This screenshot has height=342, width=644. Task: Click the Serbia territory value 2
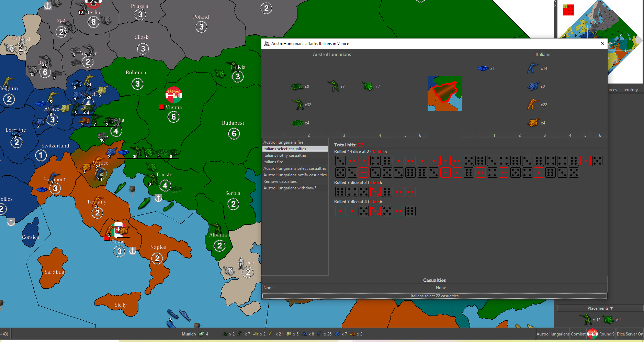pos(233,205)
